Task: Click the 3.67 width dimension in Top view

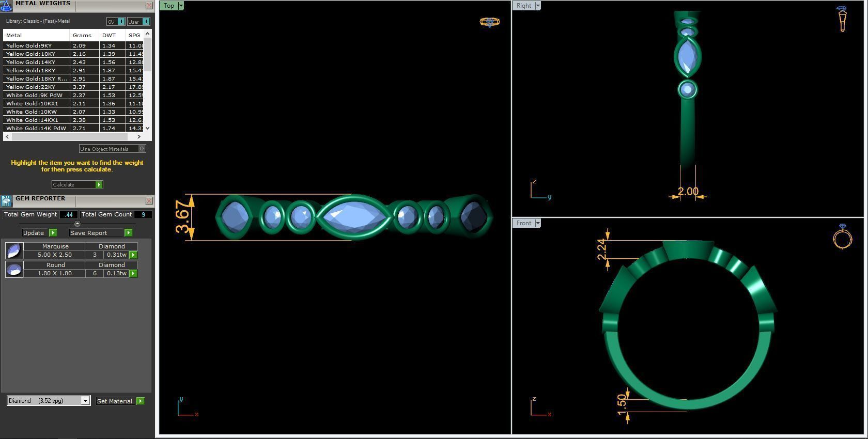Action: 183,217
